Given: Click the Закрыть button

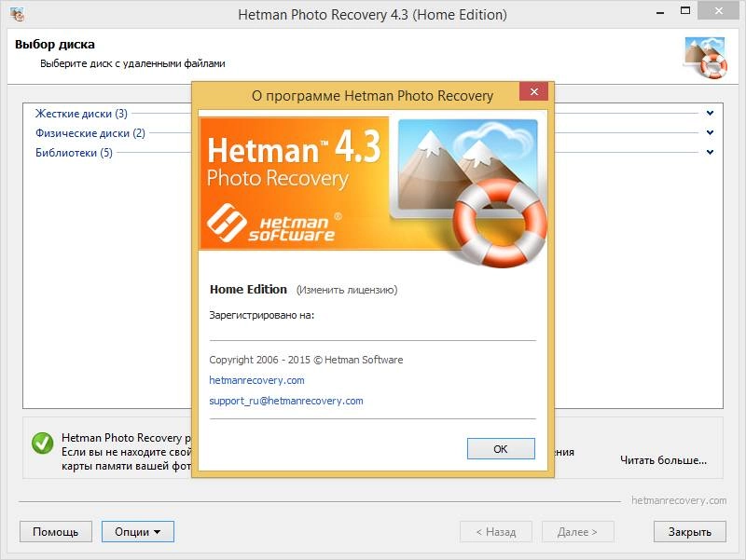Looking at the screenshot, I should pyautogui.click(x=690, y=531).
